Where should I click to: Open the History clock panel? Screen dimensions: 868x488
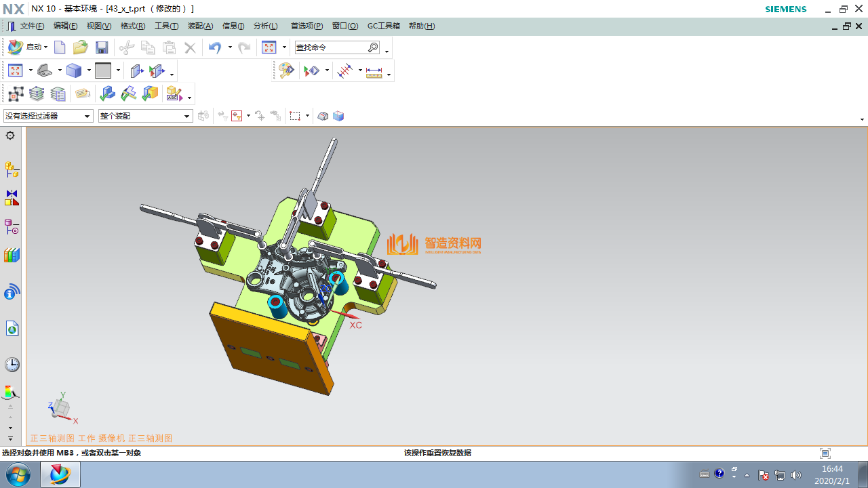(x=12, y=365)
